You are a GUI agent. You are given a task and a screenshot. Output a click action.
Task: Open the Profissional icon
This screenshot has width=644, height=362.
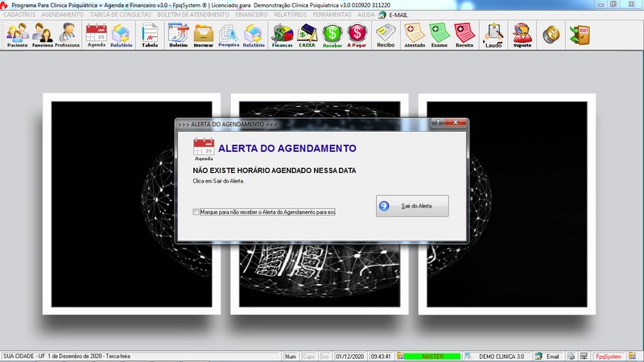coord(67,35)
